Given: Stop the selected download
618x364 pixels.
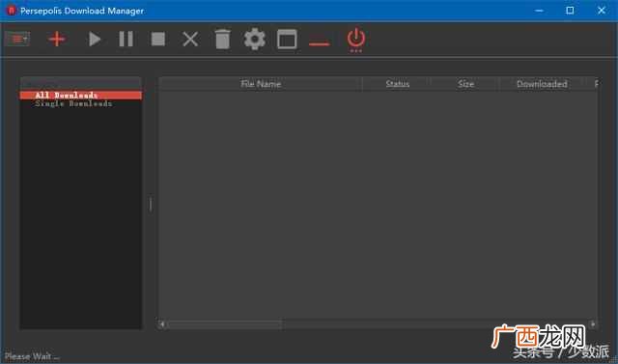Looking at the screenshot, I should (x=158, y=39).
